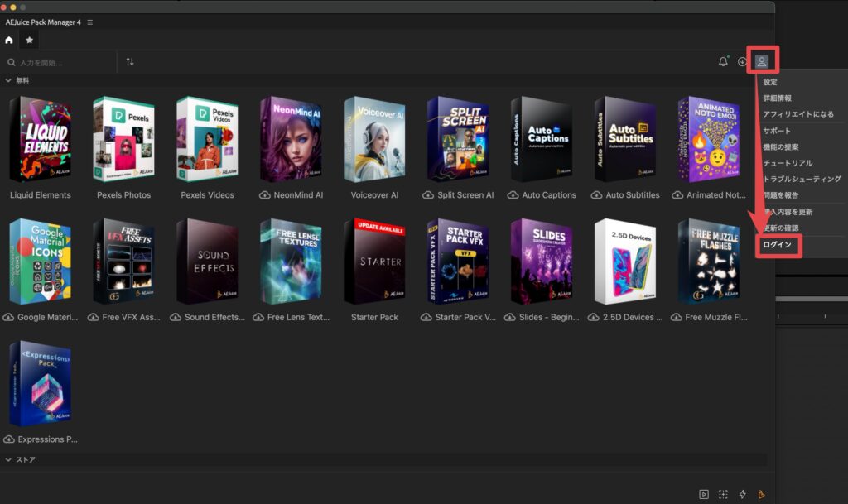Open the Google Material Icons pack box
Viewport: 848px width, 504px height.
(x=41, y=262)
